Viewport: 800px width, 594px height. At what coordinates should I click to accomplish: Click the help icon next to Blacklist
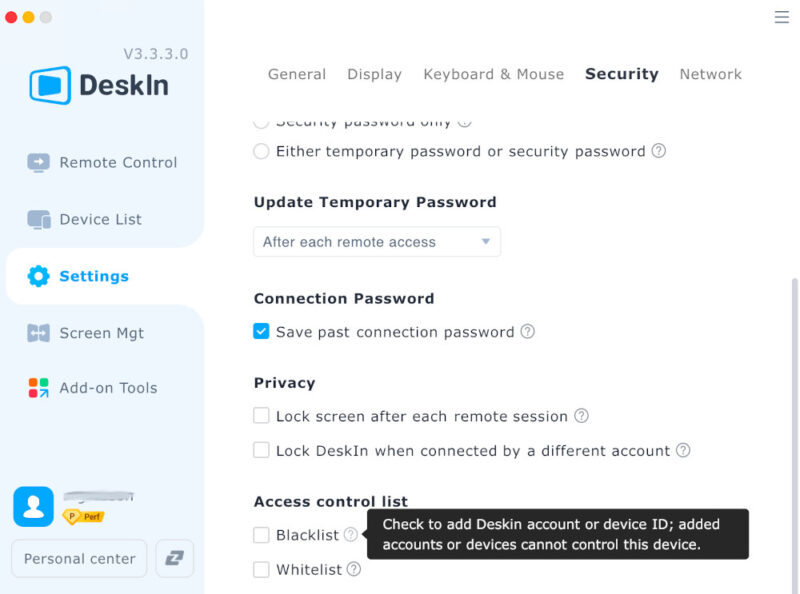point(352,535)
